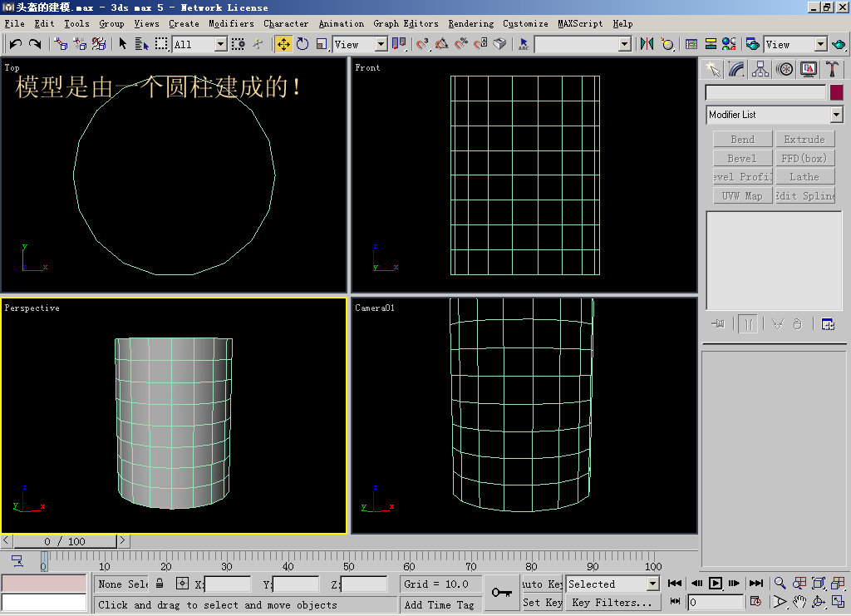Click the Redo arrow icon
Viewport: 851px width, 616px height.
(35, 44)
